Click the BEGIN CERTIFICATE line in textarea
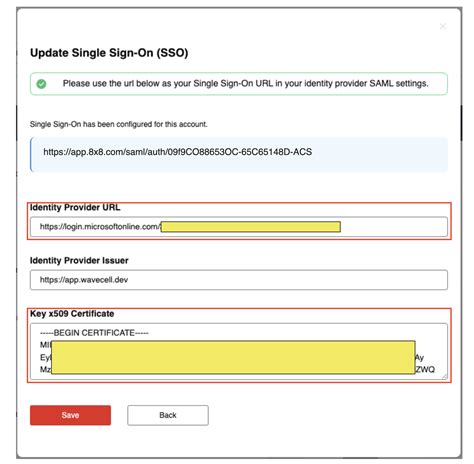 (94, 333)
